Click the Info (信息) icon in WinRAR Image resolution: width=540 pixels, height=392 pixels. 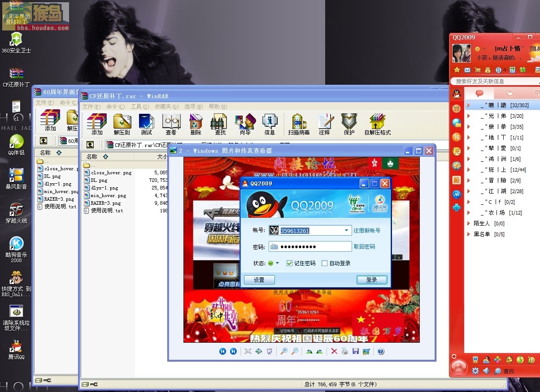point(270,124)
